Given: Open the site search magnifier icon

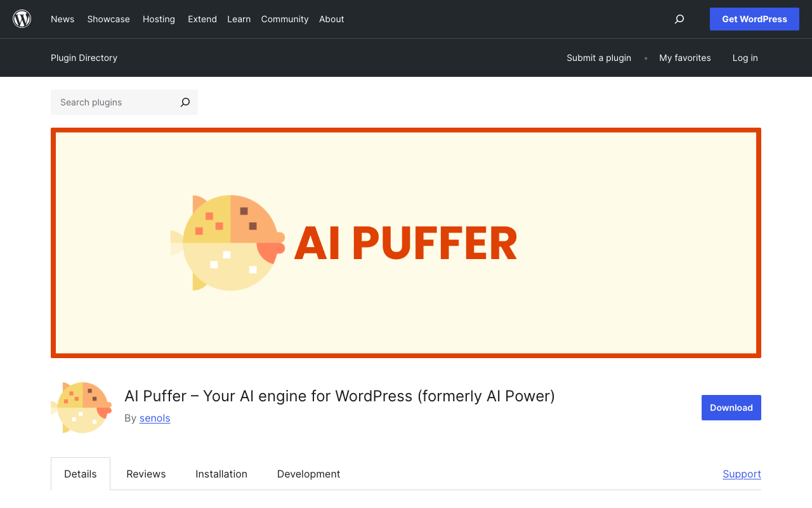Looking at the screenshot, I should 679,19.
